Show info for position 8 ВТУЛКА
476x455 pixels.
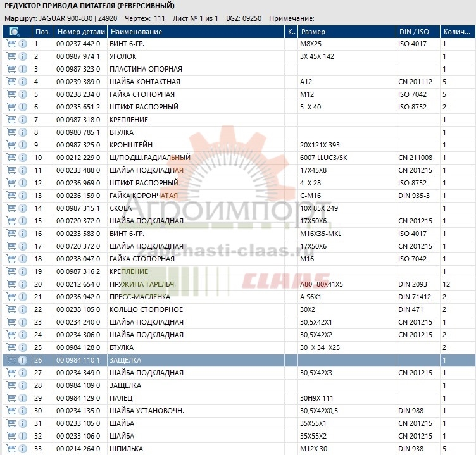[x=23, y=132]
